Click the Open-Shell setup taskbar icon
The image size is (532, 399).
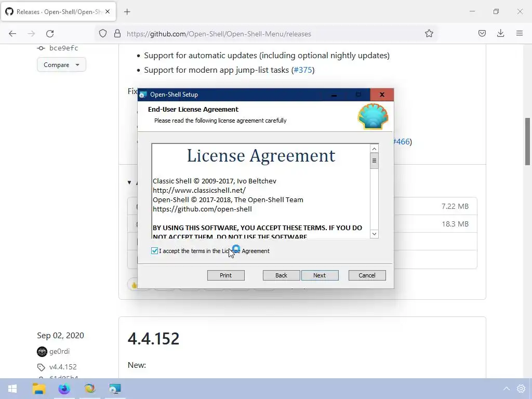point(115,389)
